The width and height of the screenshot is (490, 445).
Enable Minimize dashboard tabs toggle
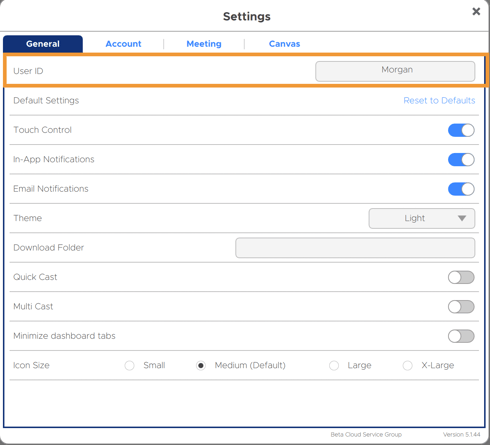(461, 336)
